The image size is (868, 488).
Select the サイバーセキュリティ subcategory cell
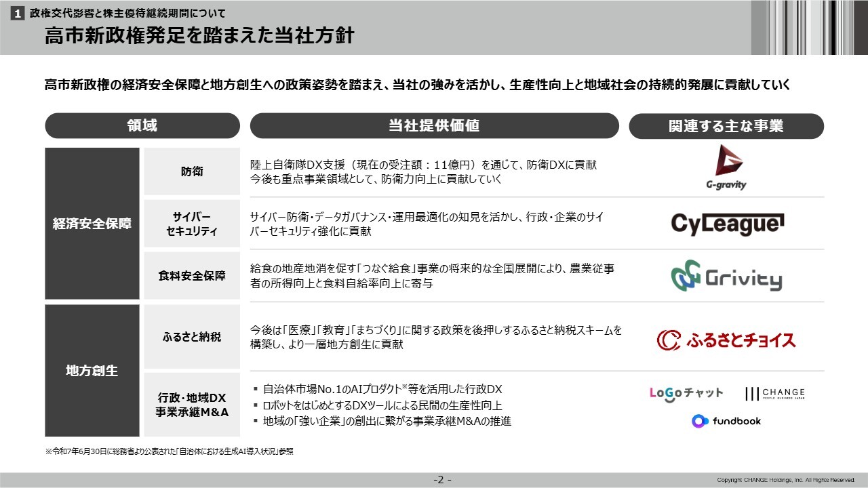(192, 224)
